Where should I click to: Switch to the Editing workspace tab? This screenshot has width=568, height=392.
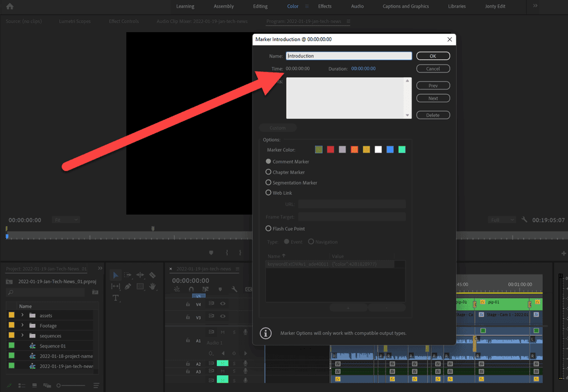(260, 6)
